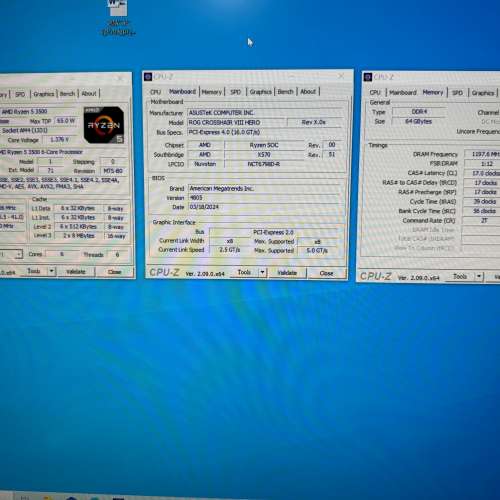Click the NCT6798D-R LPCIO value
This screenshot has height=500, width=500.
point(264,164)
